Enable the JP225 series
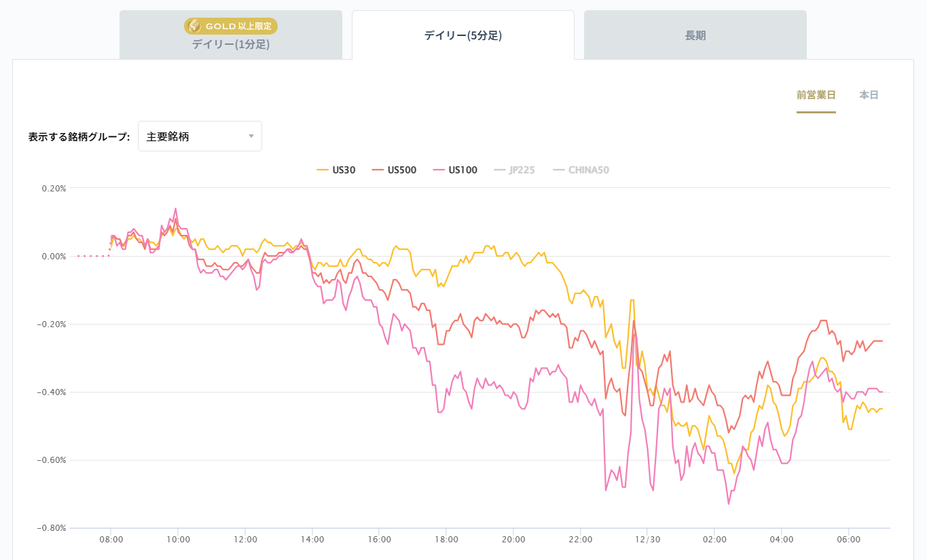The image size is (927, 560). pyautogui.click(x=522, y=170)
